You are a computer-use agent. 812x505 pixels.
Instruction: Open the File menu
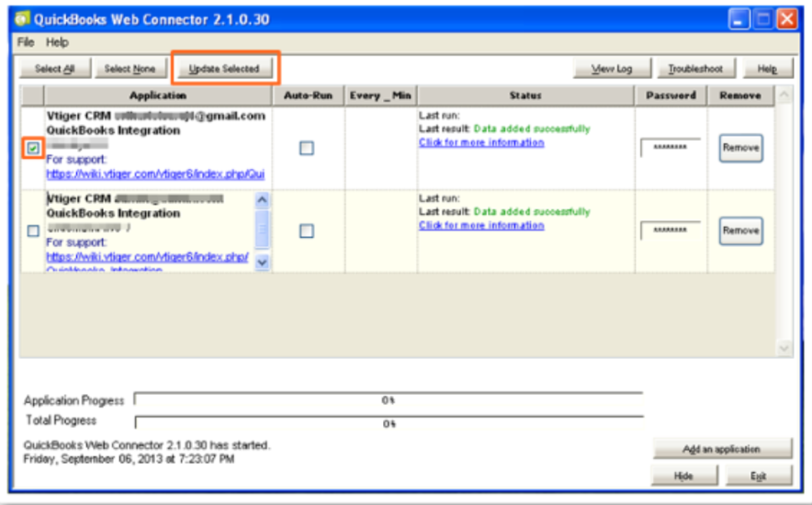click(x=26, y=42)
